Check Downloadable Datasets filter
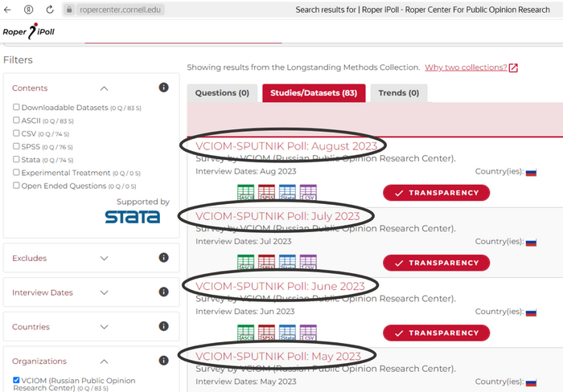This screenshot has height=392, width=563. (16, 107)
